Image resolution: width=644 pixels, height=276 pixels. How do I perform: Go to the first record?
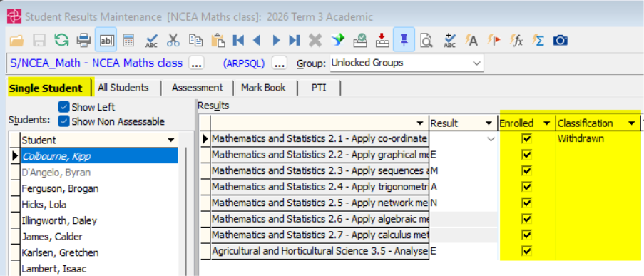238,40
